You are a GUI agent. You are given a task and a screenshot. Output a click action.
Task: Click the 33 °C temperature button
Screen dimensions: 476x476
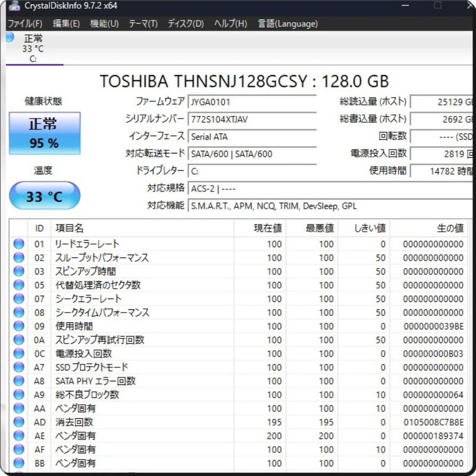(45, 196)
